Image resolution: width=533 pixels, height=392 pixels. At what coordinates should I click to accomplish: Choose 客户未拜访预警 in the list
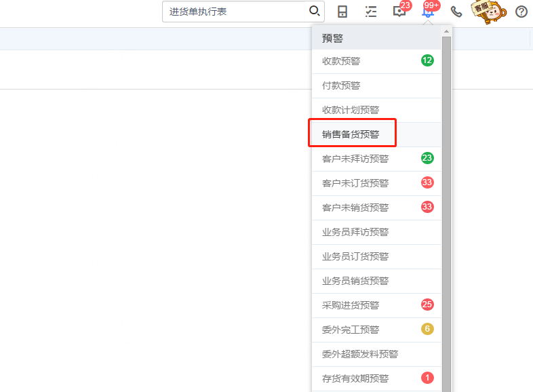(x=376, y=159)
